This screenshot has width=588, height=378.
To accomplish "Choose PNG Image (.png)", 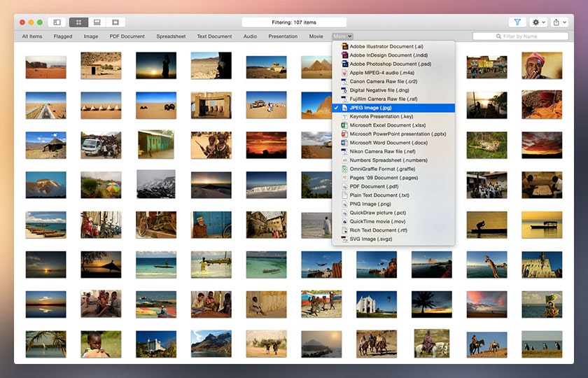I will pyautogui.click(x=393, y=204).
